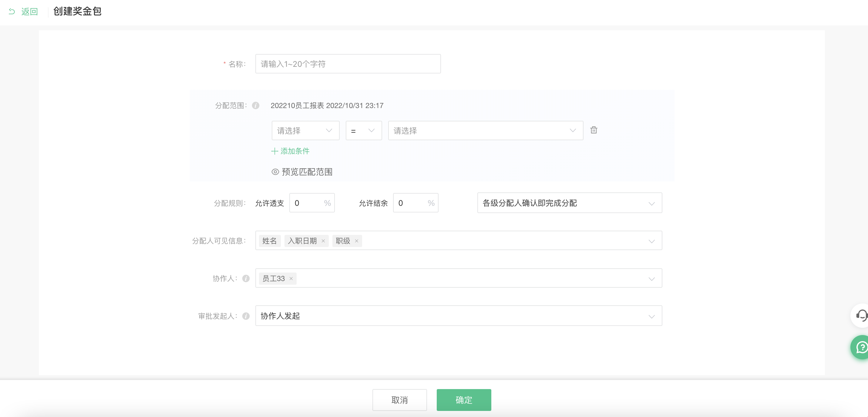868x417 pixels.
Task: Show the 协作人 info tooltip icon
Action: coord(246,278)
